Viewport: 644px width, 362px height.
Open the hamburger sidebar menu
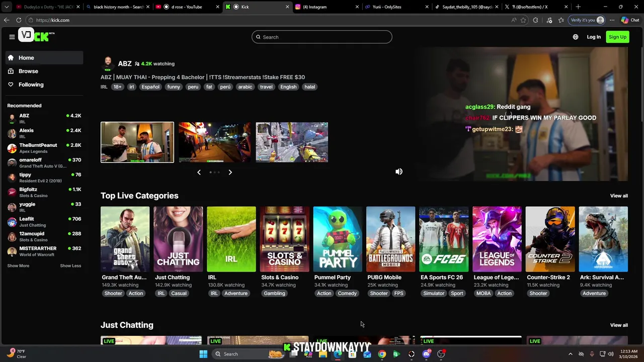12,37
